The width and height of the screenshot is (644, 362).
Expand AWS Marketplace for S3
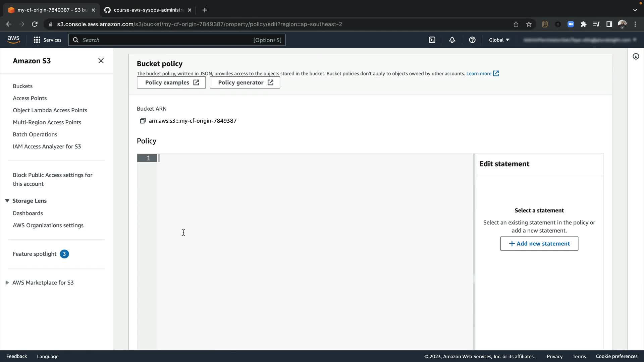point(7,283)
